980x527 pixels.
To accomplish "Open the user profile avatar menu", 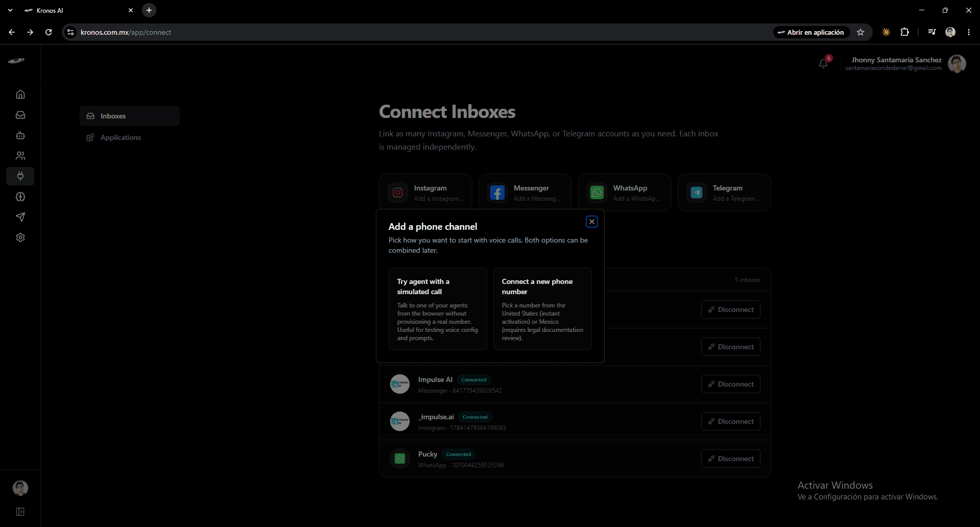I will click(957, 64).
